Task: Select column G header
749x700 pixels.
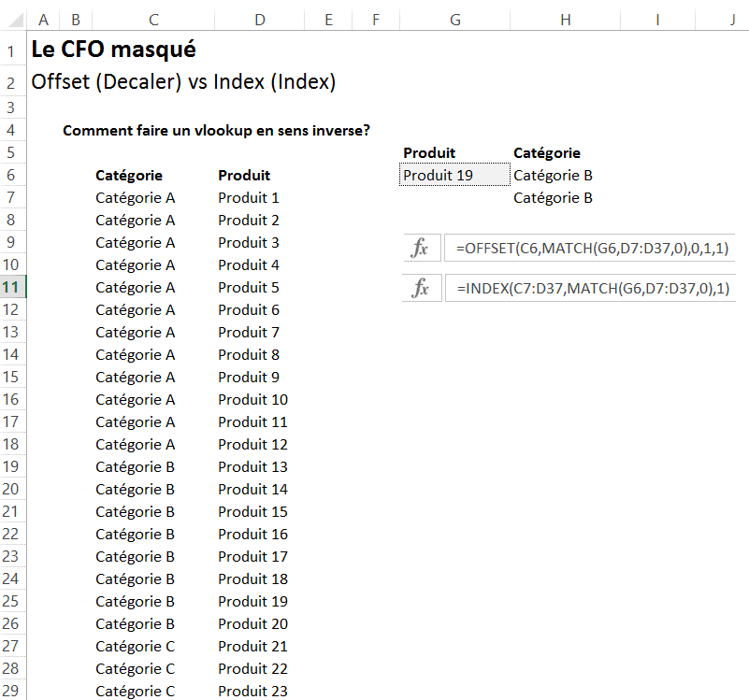Action: pos(454,19)
